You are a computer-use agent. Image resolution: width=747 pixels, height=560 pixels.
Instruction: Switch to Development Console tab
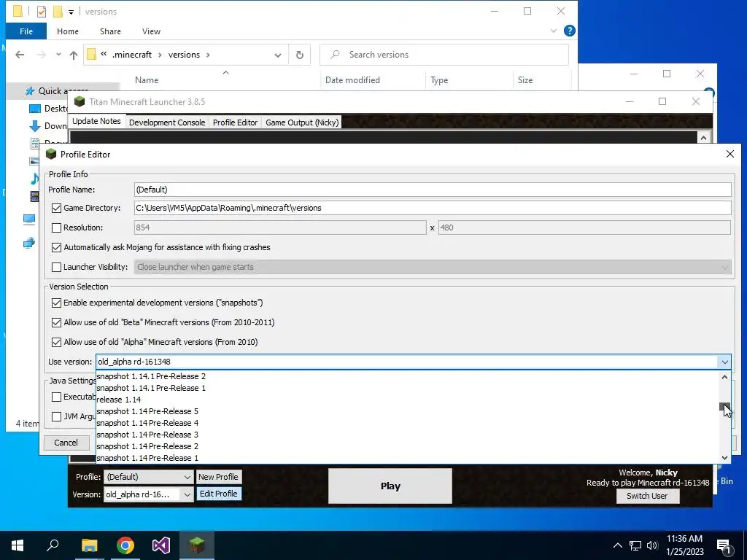click(x=167, y=122)
